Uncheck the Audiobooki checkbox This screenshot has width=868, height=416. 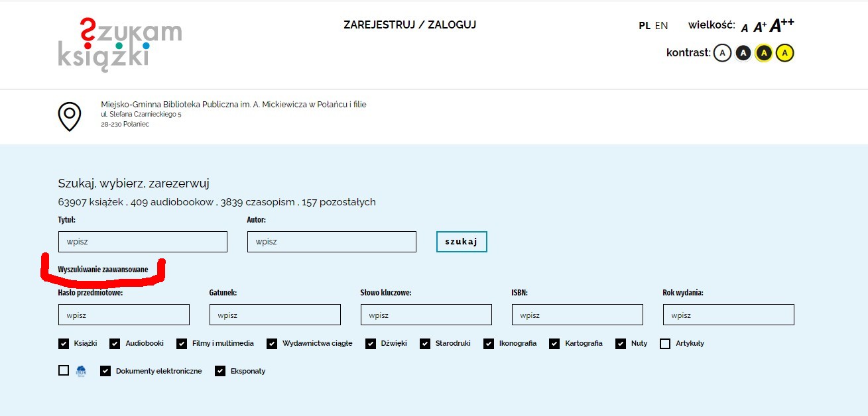[115, 343]
